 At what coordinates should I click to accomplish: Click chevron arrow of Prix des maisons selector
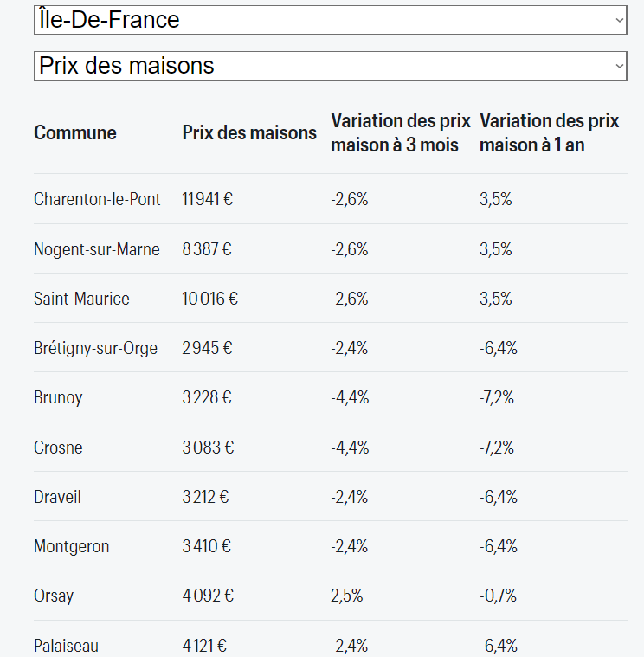pyautogui.click(x=619, y=66)
